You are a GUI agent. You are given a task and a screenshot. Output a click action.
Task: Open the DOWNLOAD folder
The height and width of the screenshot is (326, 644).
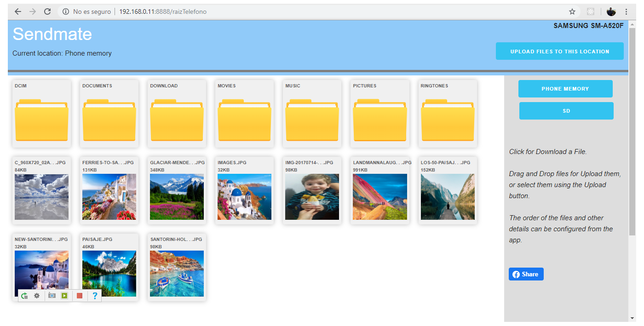177,114
